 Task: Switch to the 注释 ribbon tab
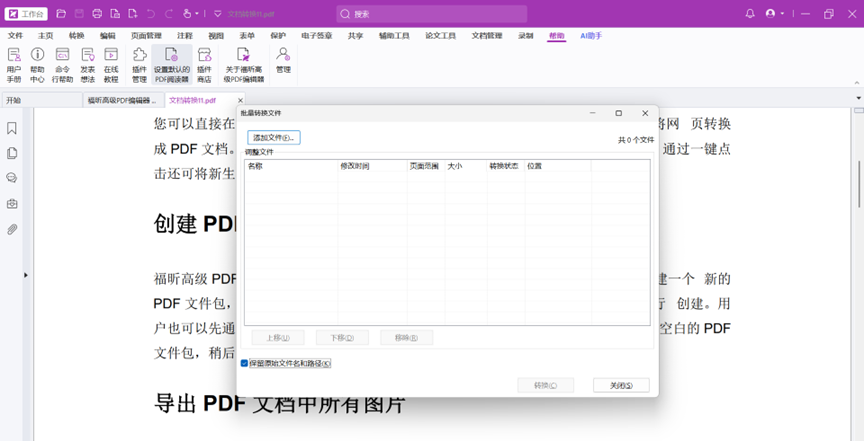[185, 35]
